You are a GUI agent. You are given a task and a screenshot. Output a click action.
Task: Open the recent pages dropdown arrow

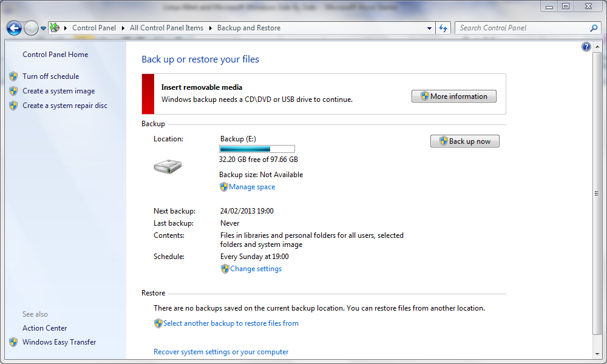pos(43,29)
